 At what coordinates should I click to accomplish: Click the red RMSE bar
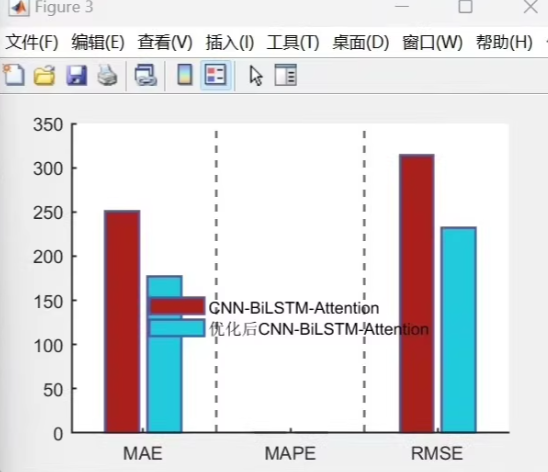[417, 293]
